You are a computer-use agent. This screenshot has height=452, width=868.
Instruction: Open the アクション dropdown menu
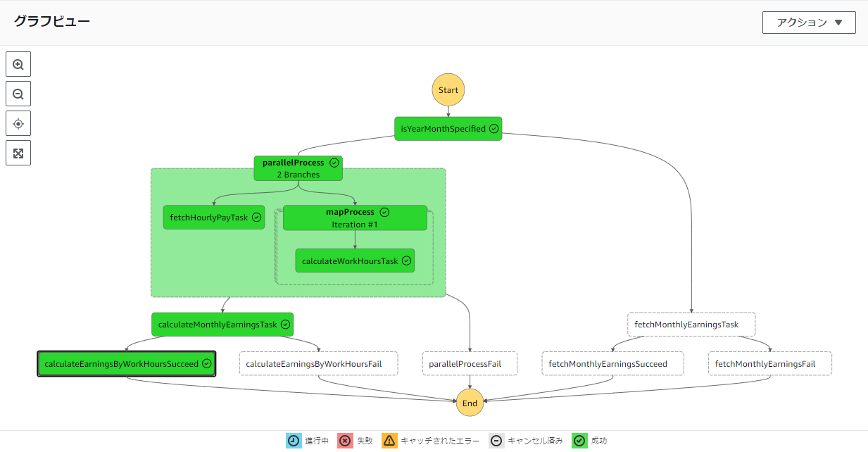click(808, 22)
